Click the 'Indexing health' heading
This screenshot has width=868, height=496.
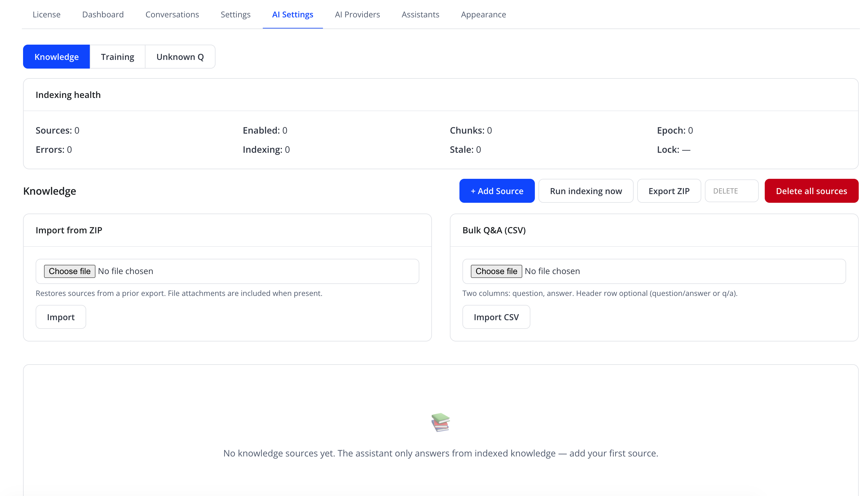[68, 95]
